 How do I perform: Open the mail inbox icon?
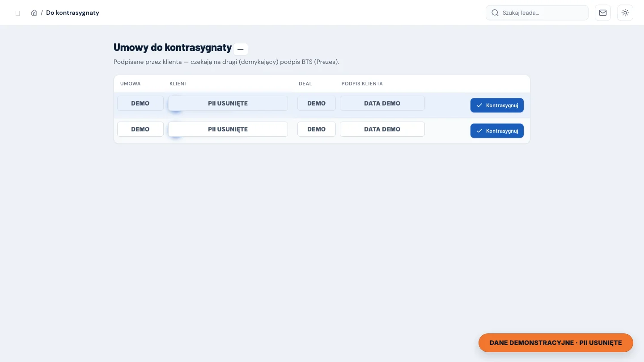[x=603, y=13]
